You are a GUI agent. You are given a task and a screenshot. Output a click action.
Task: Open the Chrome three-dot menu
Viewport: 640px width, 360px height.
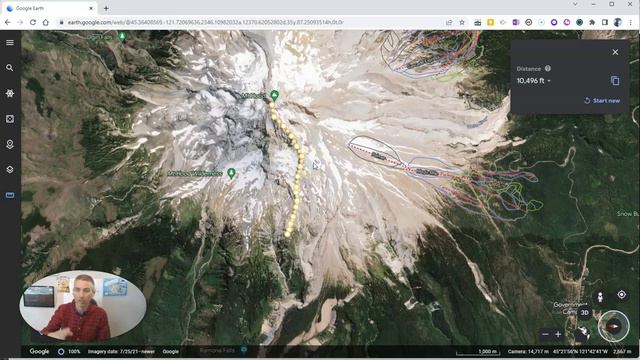(x=631, y=22)
